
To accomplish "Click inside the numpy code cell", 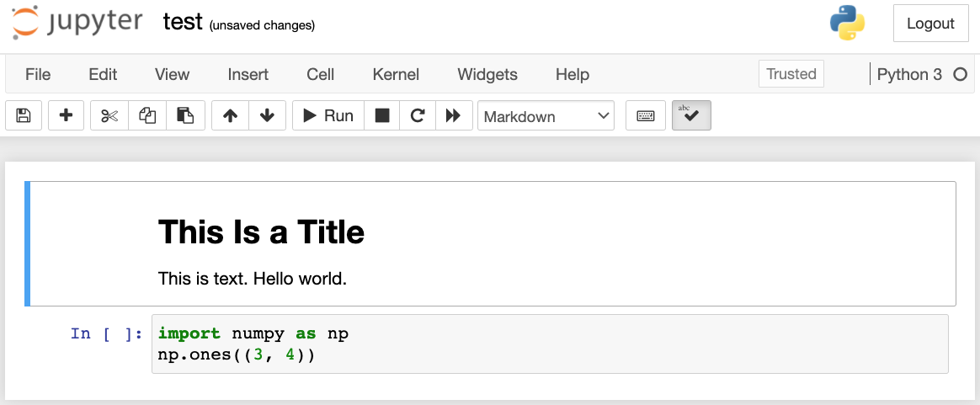I will click(x=547, y=344).
